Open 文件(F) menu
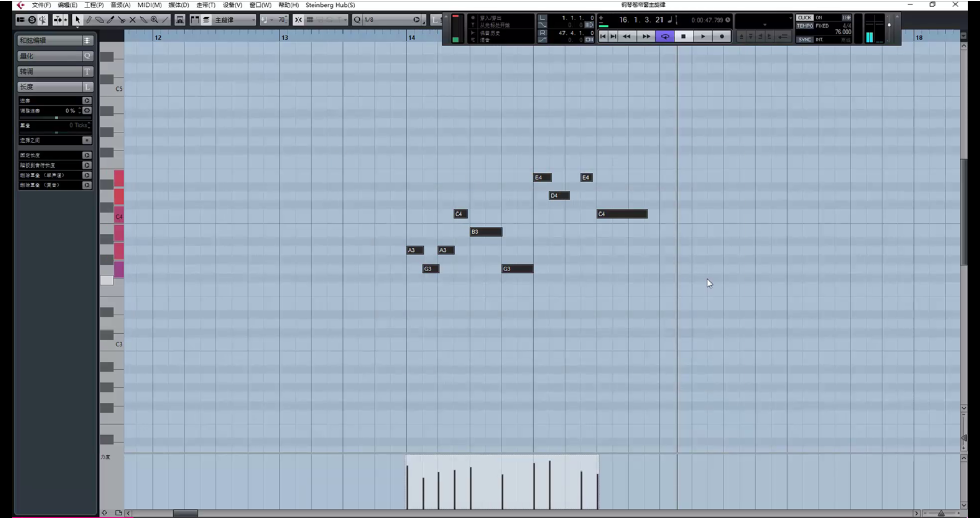 [x=41, y=5]
